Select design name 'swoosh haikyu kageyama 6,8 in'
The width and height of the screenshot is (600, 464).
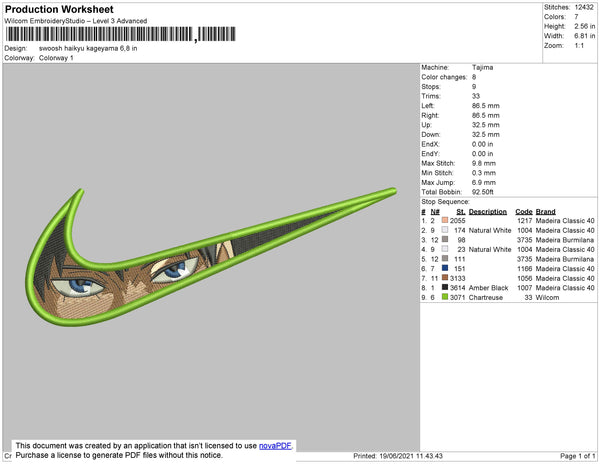click(x=88, y=49)
